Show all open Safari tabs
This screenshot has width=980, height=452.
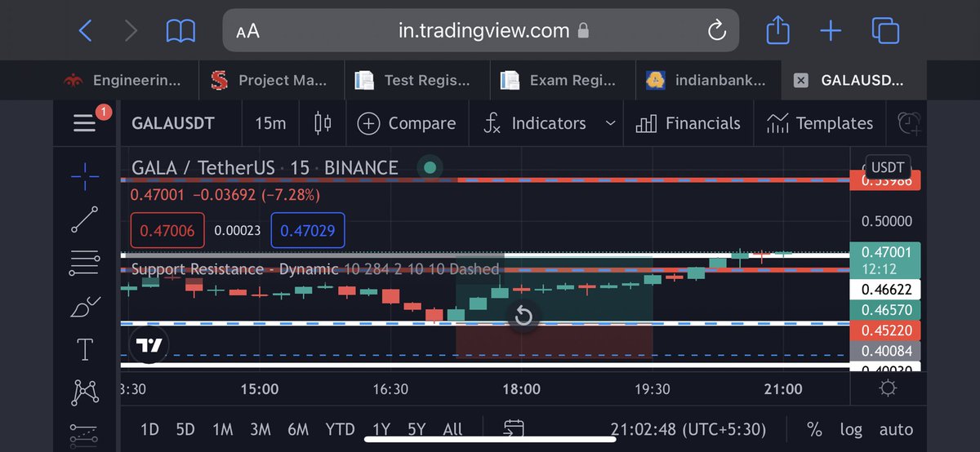(885, 31)
